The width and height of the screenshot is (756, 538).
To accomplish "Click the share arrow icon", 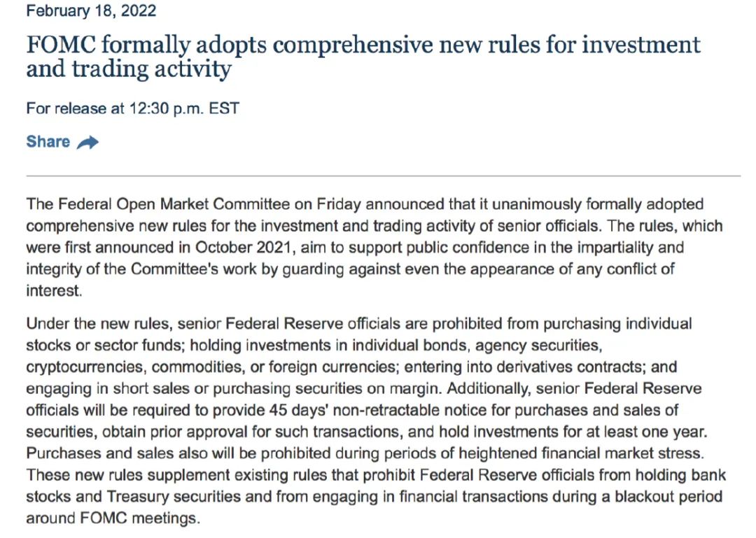I will [87, 143].
